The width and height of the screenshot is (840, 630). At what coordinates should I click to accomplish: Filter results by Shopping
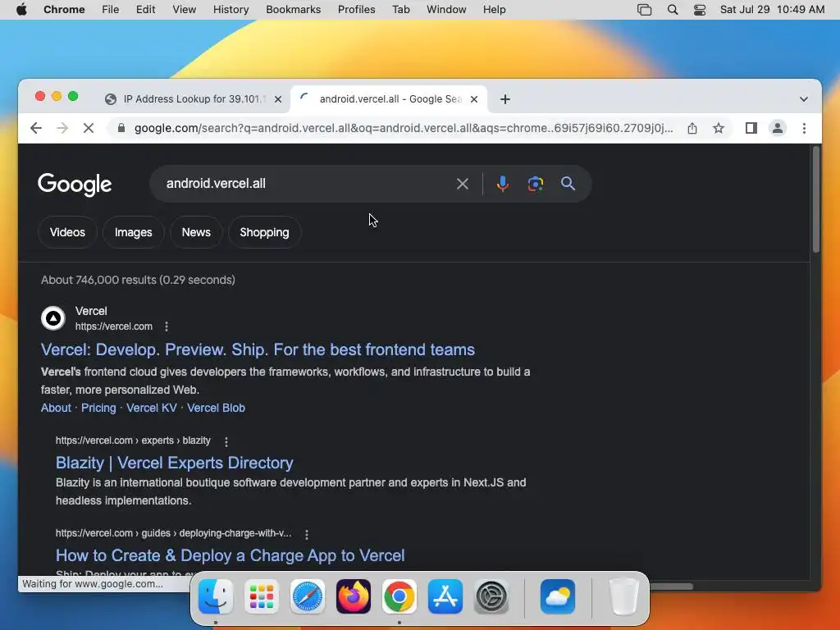coord(265,232)
